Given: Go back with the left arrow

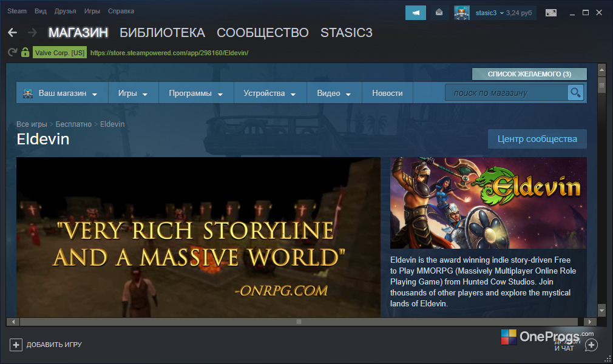Looking at the screenshot, I should coord(13,32).
